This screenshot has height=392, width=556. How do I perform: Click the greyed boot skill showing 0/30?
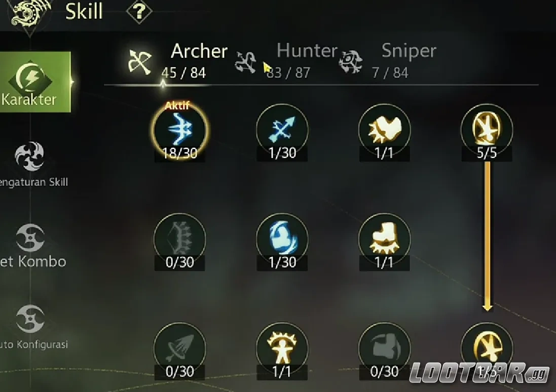pos(384,350)
